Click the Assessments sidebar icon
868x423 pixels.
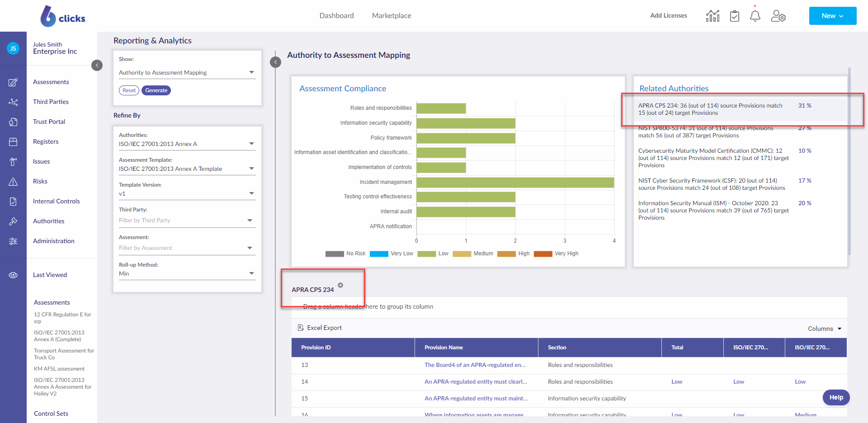click(x=13, y=82)
